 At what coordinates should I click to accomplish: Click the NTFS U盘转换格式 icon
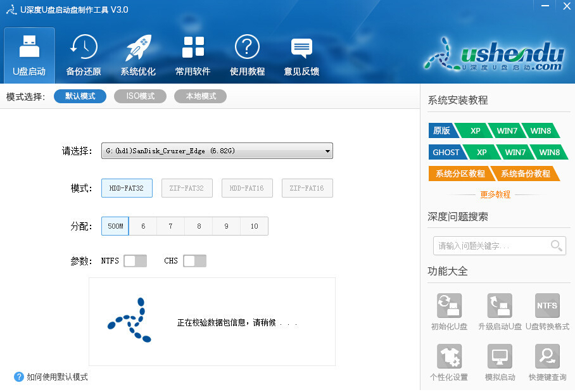click(x=547, y=305)
